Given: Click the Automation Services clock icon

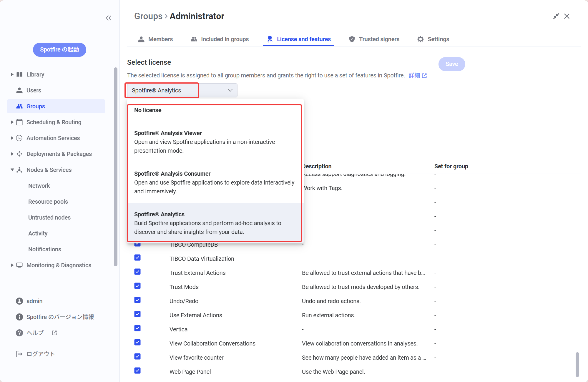Looking at the screenshot, I should 19,138.
